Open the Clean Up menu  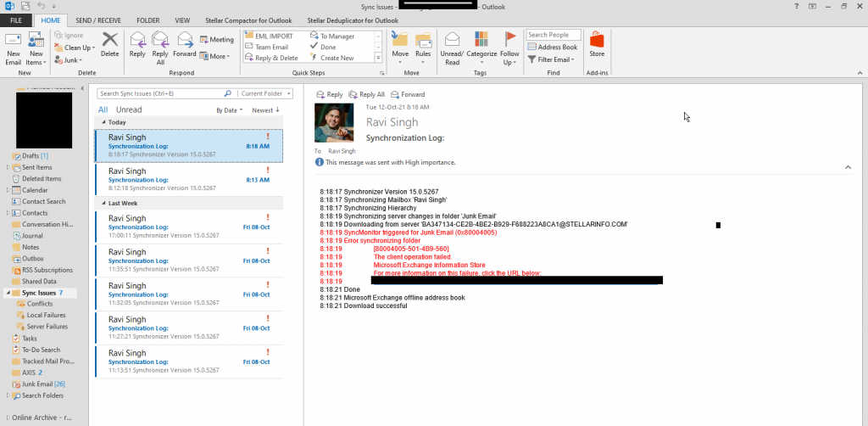[x=75, y=48]
